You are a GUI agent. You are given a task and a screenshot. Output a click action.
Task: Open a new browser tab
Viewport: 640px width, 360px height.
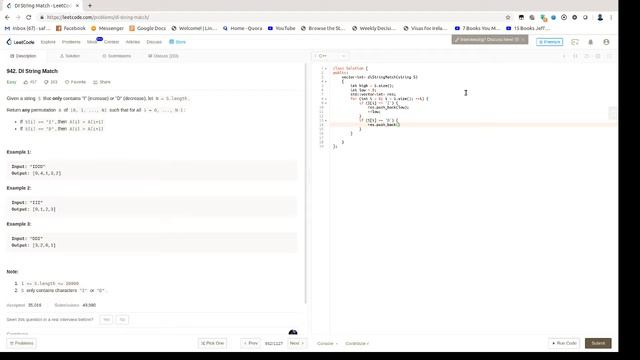[x=90, y=6]
